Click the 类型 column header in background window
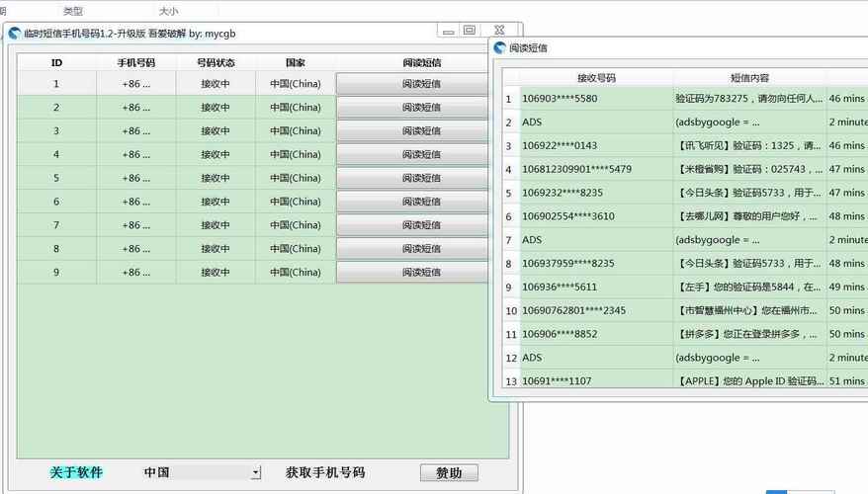The height and width of the screenshot is (494, 868). 72,11
